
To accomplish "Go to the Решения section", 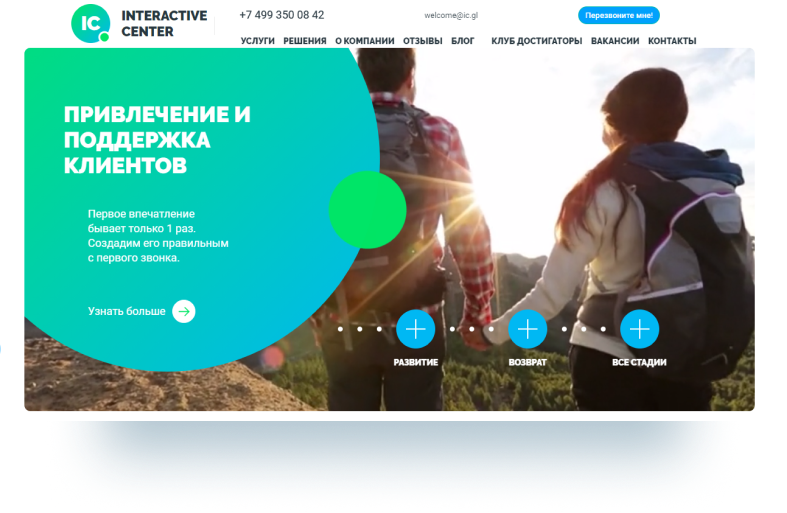I will pyautogui.click(x=304, y=41).
